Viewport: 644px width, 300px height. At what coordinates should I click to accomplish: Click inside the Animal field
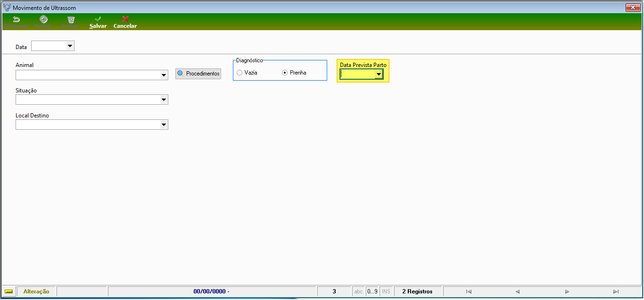click(x=88, y=75)
